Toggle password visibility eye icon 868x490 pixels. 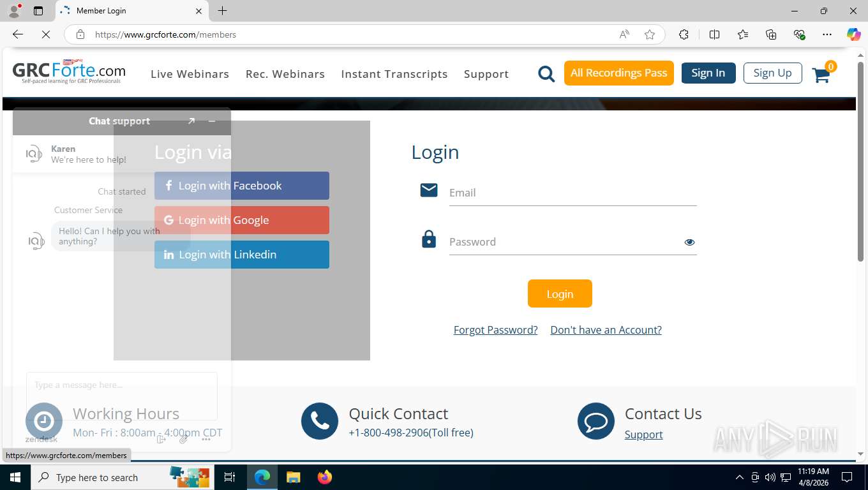(x=689, y=242)
